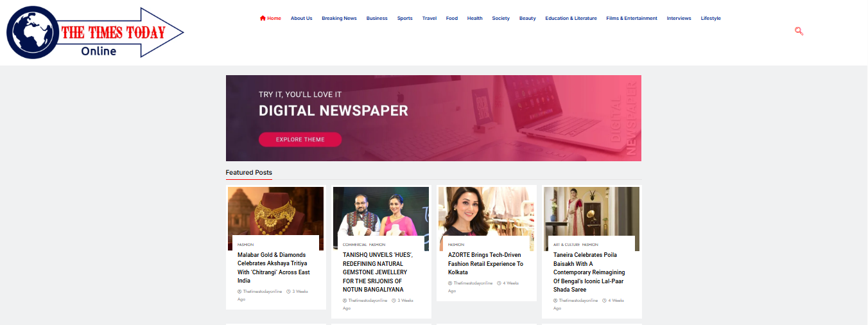Viewport: 868px width, 325px height.
Task: Click Fashion tag on Taneira card
Action: pyautogui.click(x=590, y=245)
